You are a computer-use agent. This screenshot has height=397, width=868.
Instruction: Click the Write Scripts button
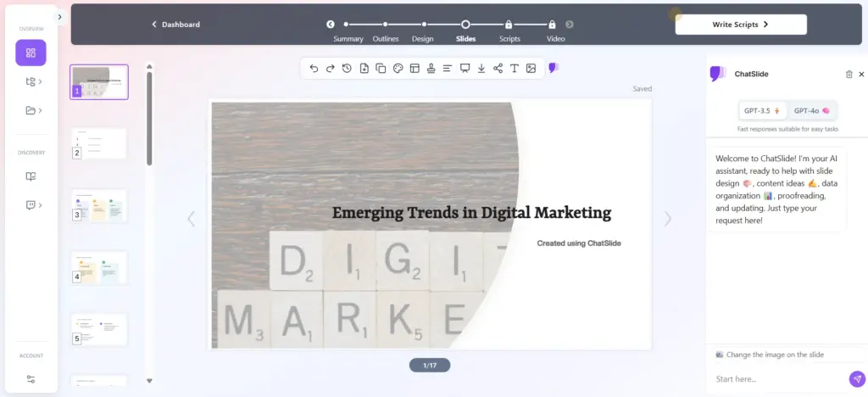[741, 25]
